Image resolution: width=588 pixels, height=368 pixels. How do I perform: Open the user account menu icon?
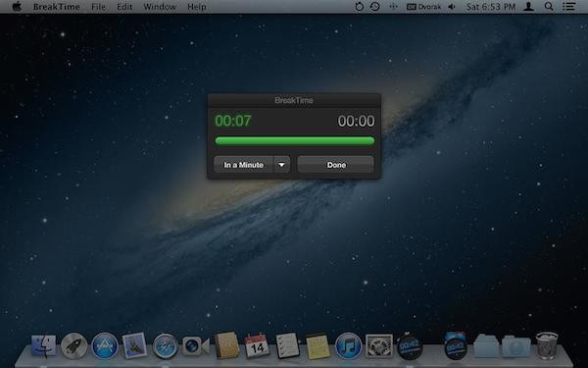pyautogui.click(x=529, y=7)
